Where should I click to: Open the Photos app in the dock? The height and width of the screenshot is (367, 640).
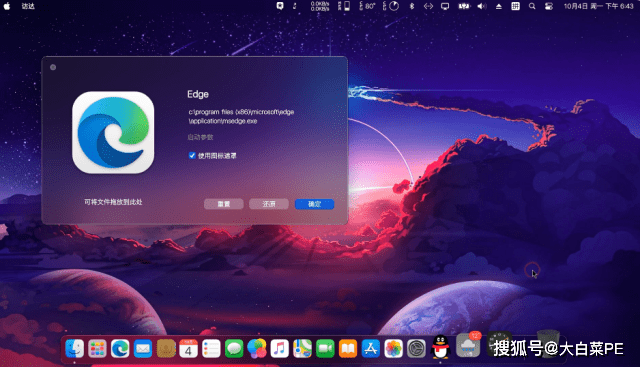pos(393,349)
